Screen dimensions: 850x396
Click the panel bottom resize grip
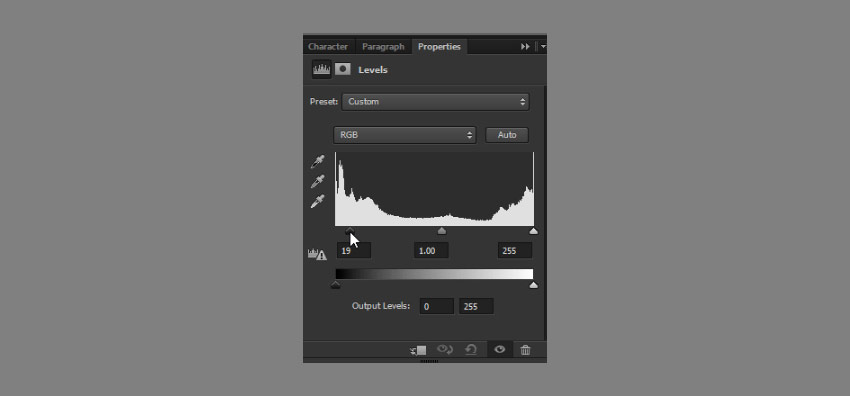429,361
